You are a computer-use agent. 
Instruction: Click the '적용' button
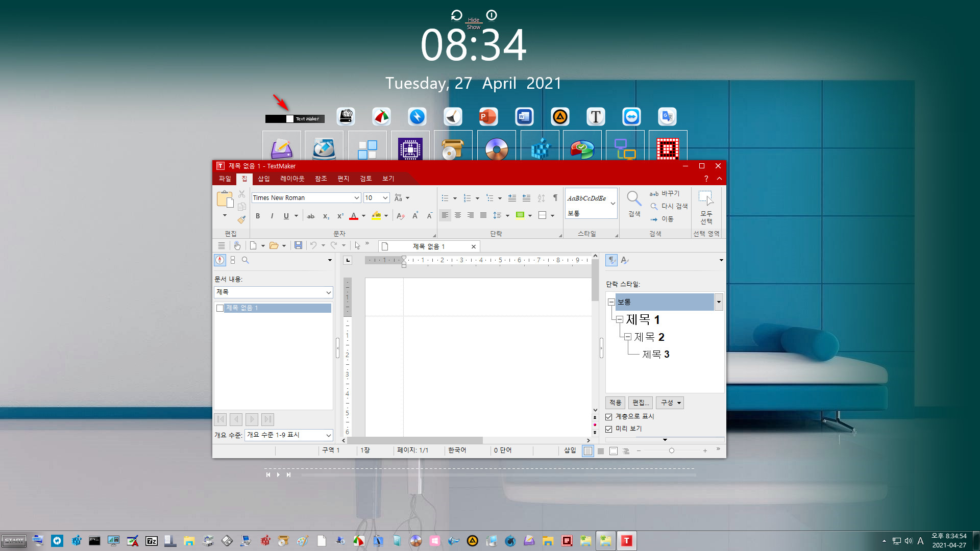click(616, 403)
